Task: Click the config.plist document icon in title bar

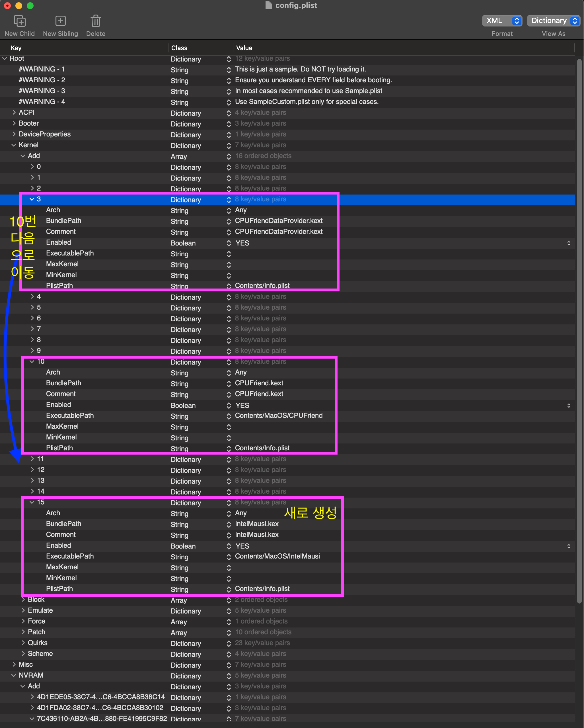Action: pos(269,5)
